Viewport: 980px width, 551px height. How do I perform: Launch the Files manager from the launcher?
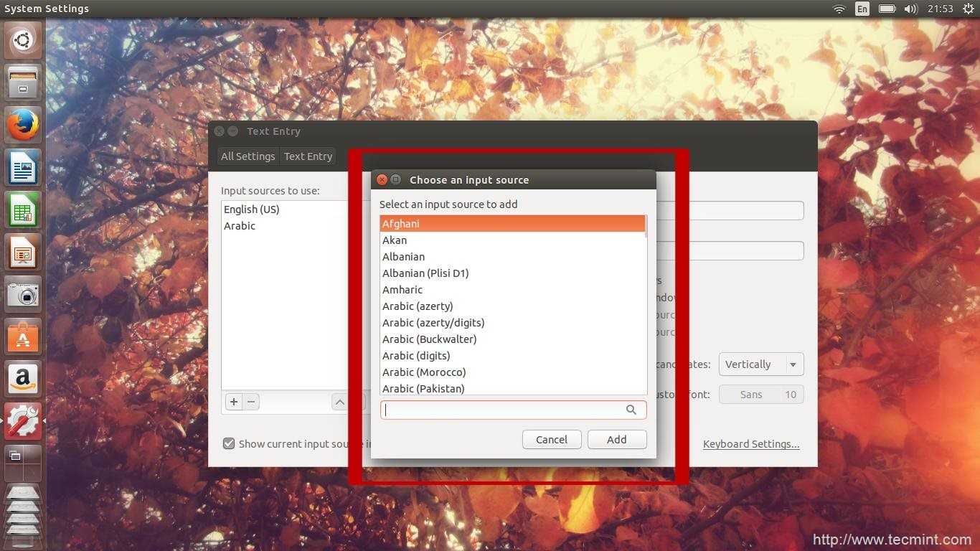point(23,83)
